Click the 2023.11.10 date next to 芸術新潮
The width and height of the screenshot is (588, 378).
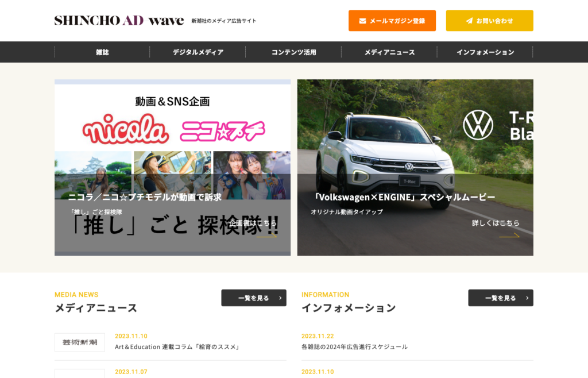tap(131, 336)
